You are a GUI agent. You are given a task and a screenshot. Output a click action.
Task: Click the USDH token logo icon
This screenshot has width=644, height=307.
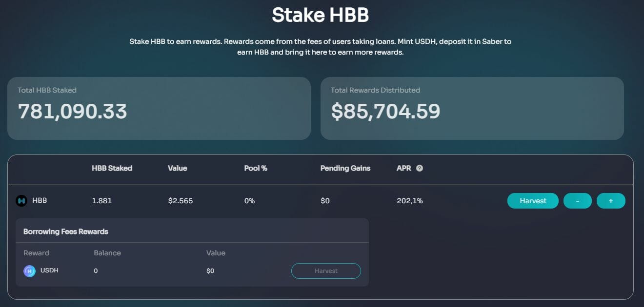tap(29, 271)
